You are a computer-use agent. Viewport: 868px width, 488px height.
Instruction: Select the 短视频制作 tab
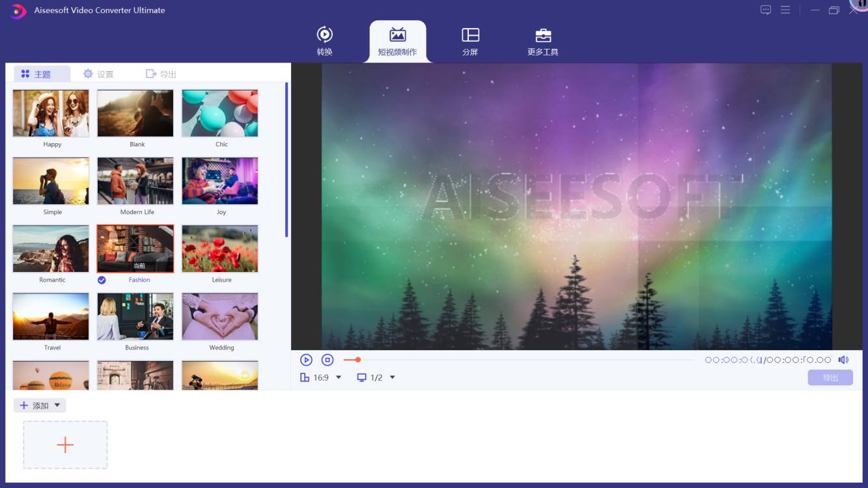[x=397, y=41]
